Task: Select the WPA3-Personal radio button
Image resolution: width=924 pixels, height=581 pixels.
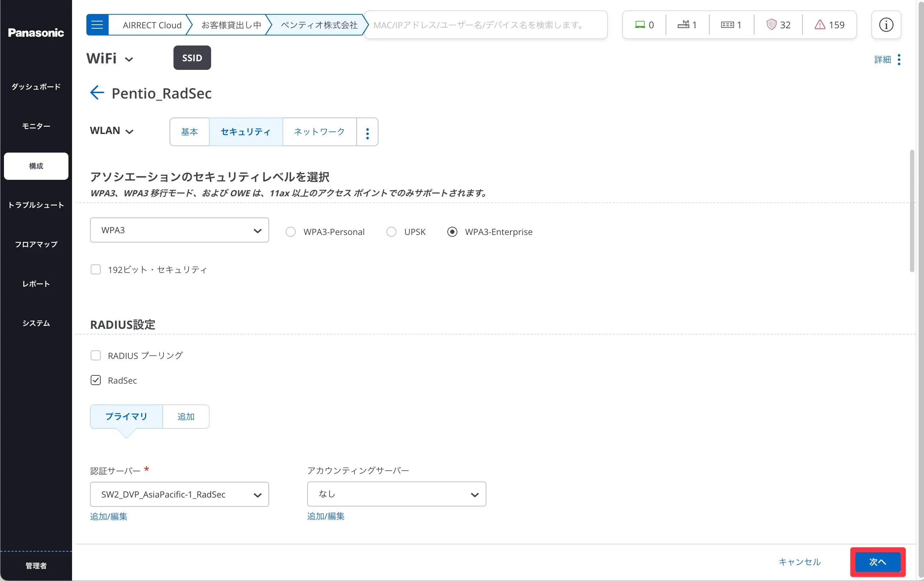Action: [x=290, y=232]
